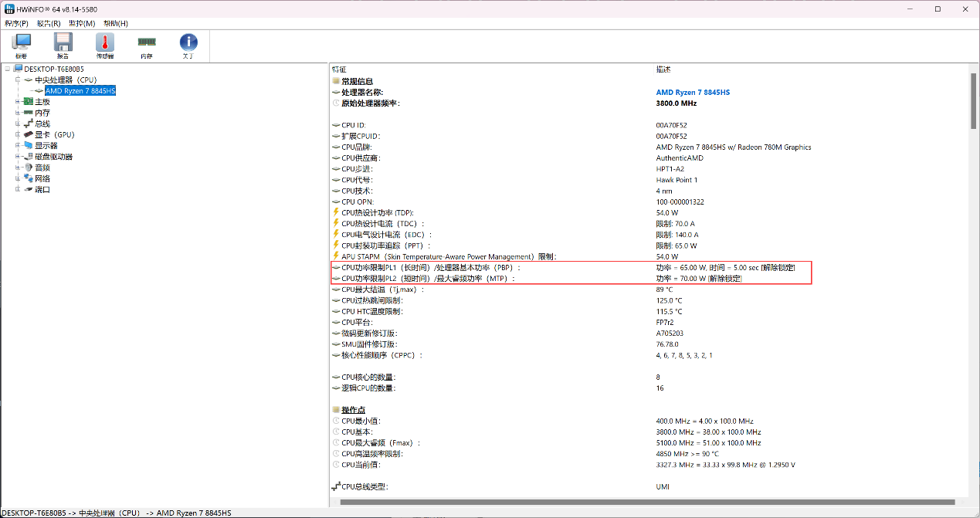
Task: Select the AMD Ryzen 7 8845HS tree item
Action: coord(80,91)
